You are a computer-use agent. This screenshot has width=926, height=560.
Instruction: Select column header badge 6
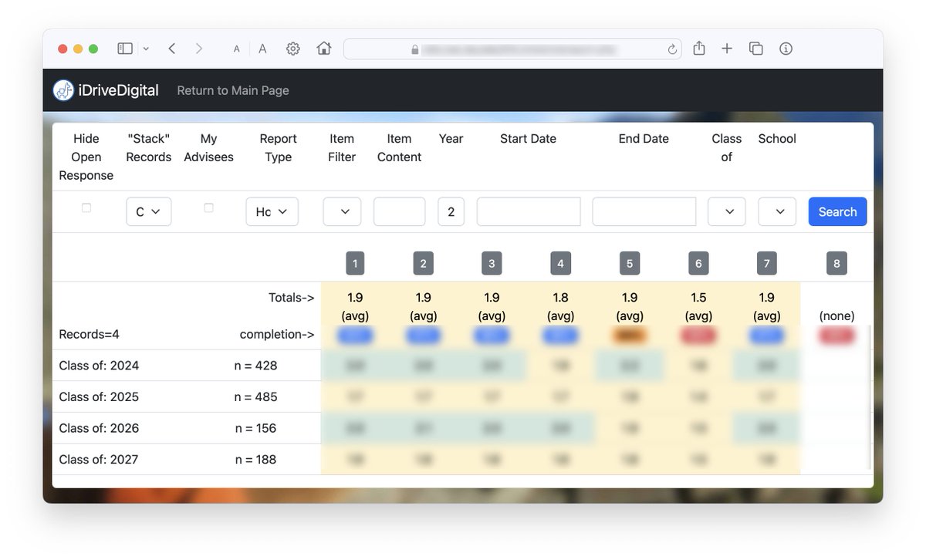pyautogui.click(x=698, y=263)
